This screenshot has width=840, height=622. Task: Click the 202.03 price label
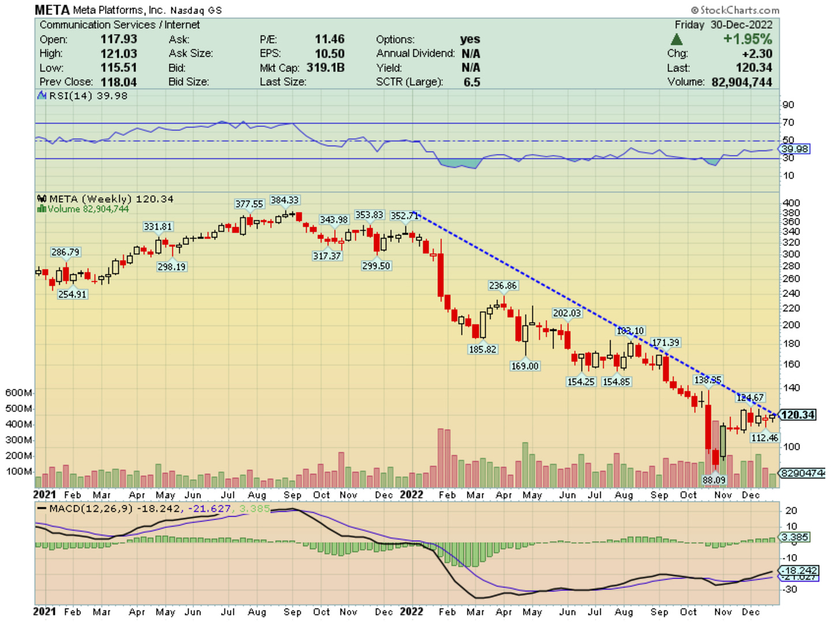coord(567,313)
